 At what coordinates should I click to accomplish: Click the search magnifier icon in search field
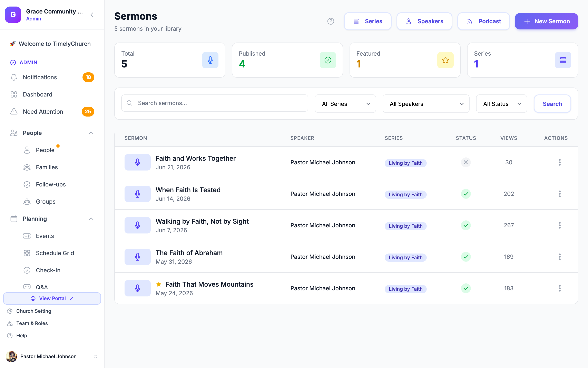click(129, 103)
